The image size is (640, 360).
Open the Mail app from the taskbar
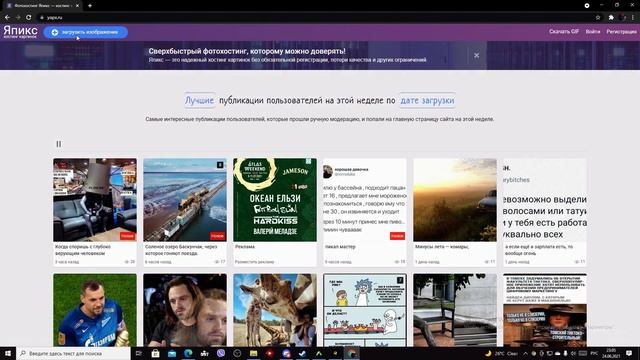(172, 353)
